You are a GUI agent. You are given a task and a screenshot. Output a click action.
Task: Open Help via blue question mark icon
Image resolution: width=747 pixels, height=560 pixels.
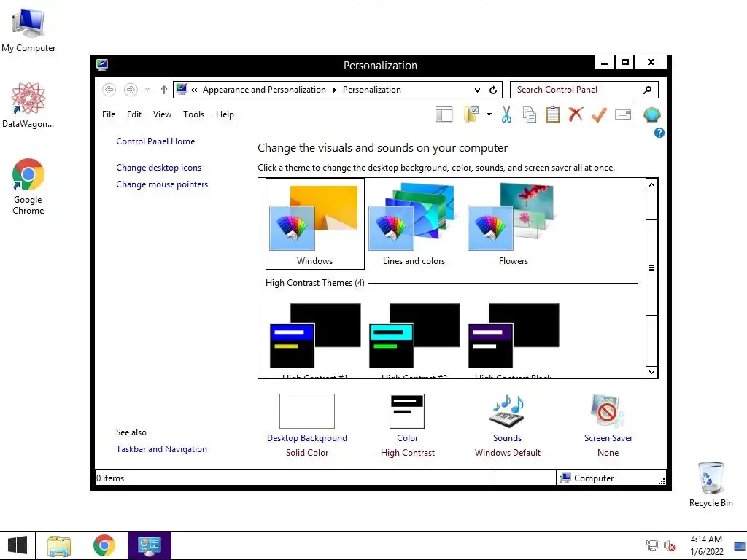click(x=659, y=133)
